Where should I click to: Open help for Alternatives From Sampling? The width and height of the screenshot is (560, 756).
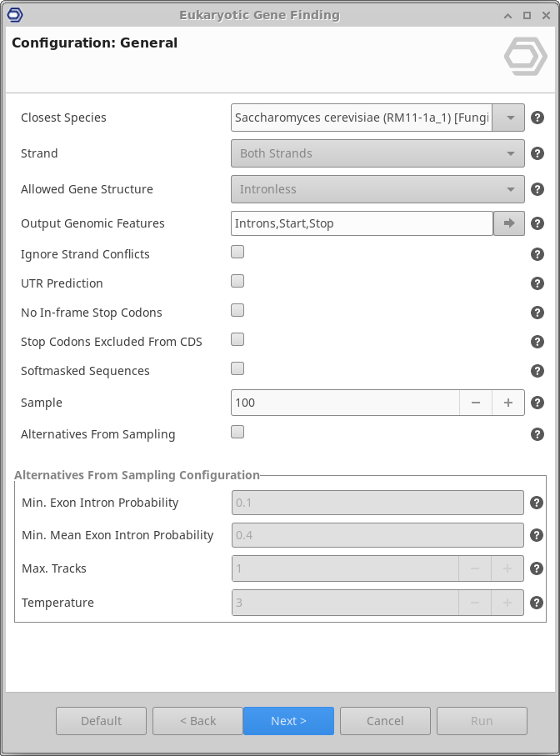[x=537, y=434]
